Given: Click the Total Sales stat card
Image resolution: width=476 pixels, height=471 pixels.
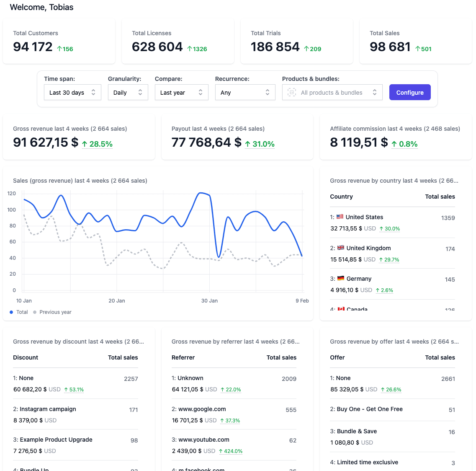Looking at the screenshot, I should (415, 41).
